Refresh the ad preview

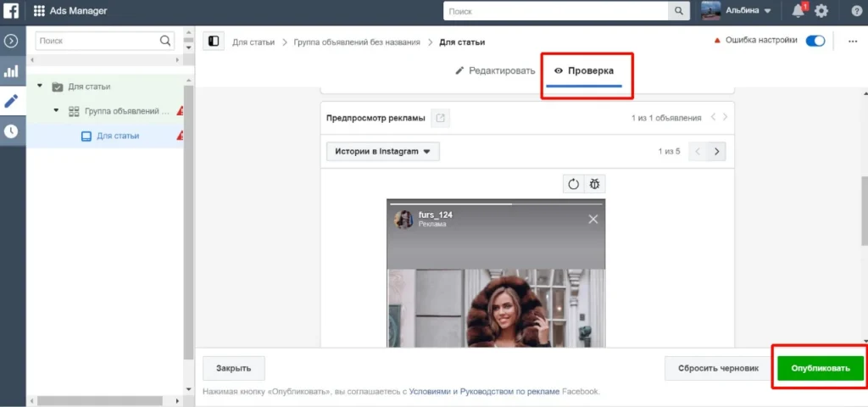574,184
